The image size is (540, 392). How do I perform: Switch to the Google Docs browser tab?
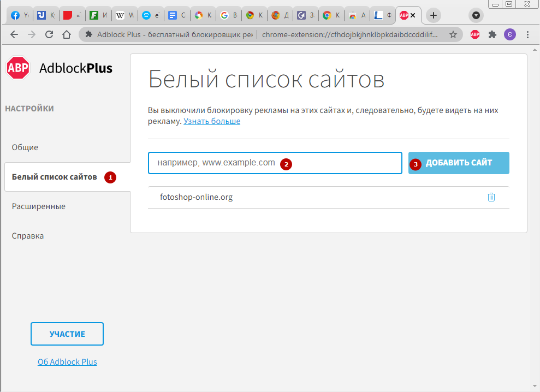177,15
